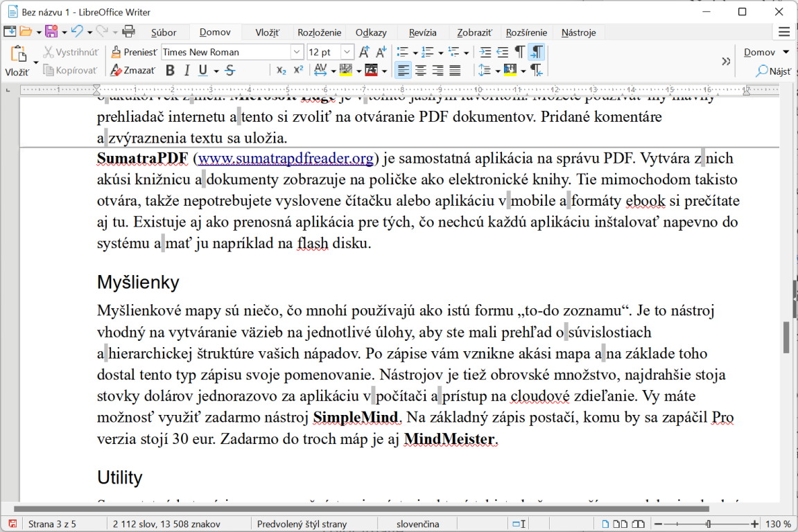Toggle formatting marks (pilcrow) display
Viewport: 798px width, 532px height.
[519, 52]
